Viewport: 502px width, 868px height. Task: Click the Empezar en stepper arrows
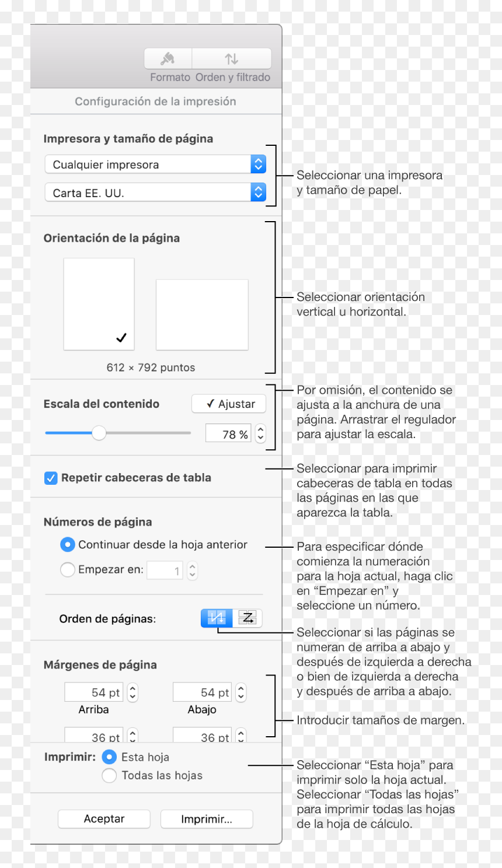click(x=193, y=570)
